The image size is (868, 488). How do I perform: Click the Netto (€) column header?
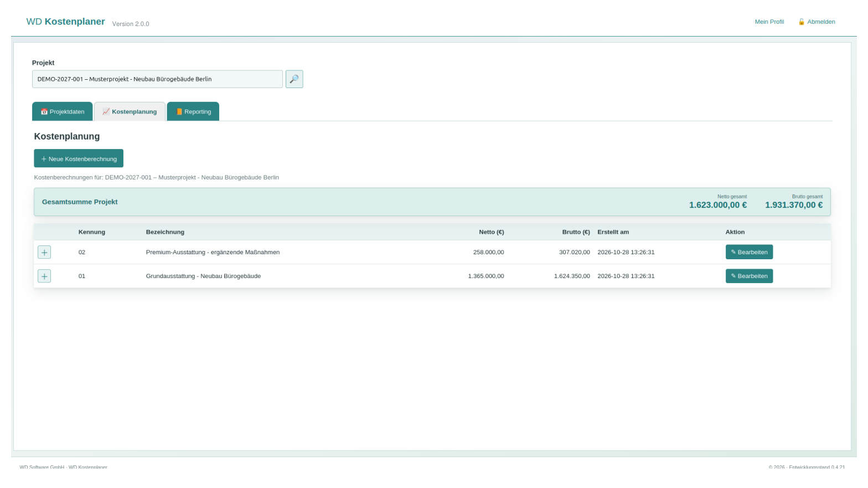click(492, 232)
